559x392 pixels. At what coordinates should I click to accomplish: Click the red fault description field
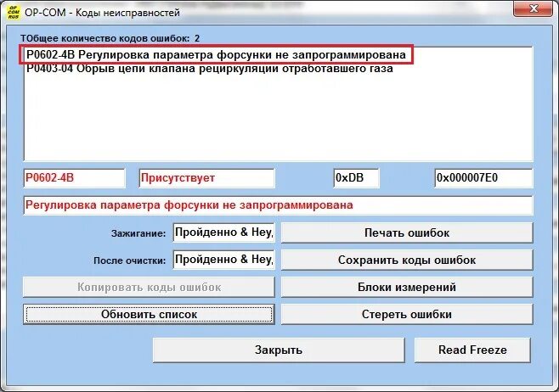[x=278, y=205]
